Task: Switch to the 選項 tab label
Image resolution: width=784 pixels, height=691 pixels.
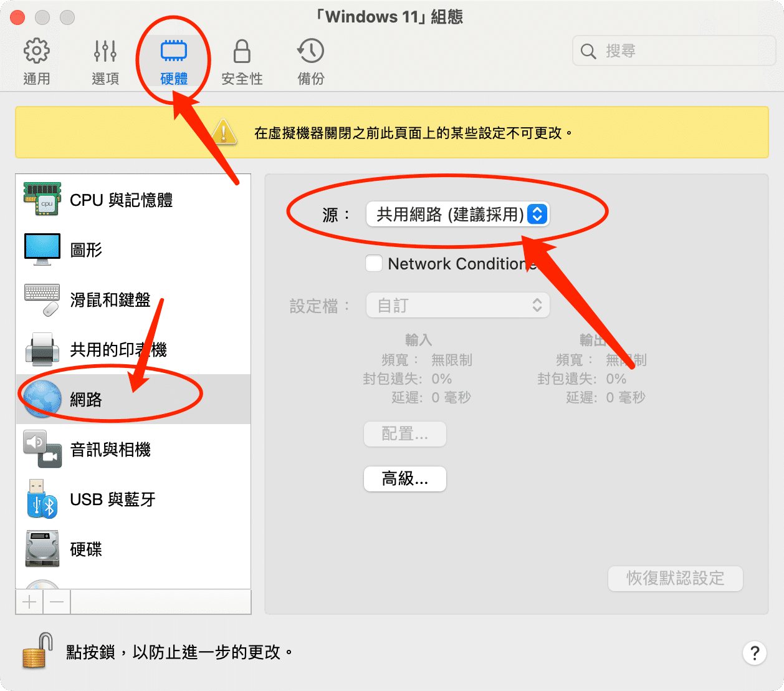Action: point(105,79)
